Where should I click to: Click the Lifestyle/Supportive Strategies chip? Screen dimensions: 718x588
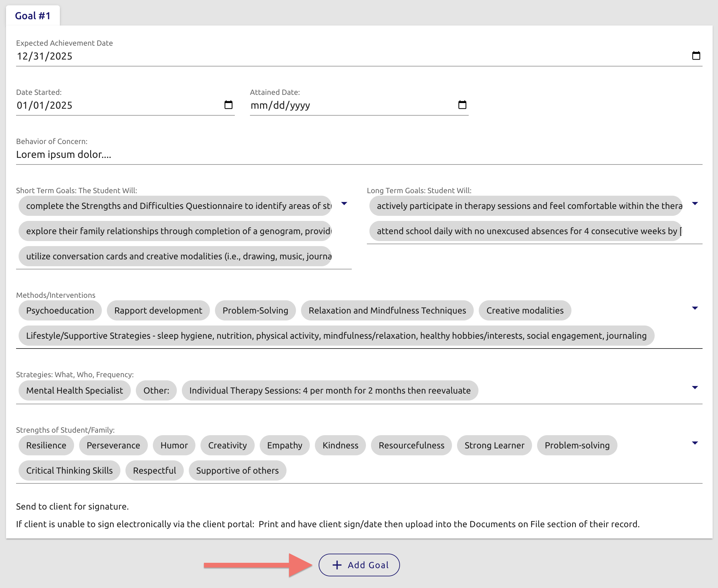(x=337, y=336)
